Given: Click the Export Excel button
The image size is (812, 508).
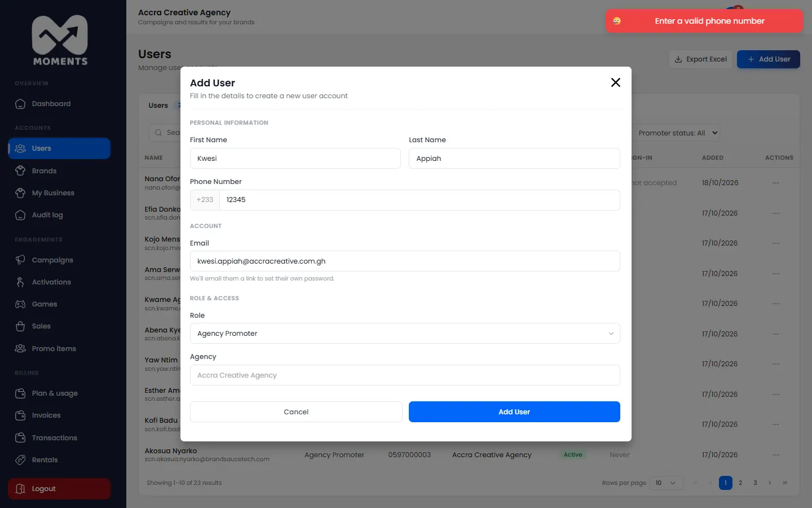Looking at the screenshot, I should point(700,59).
